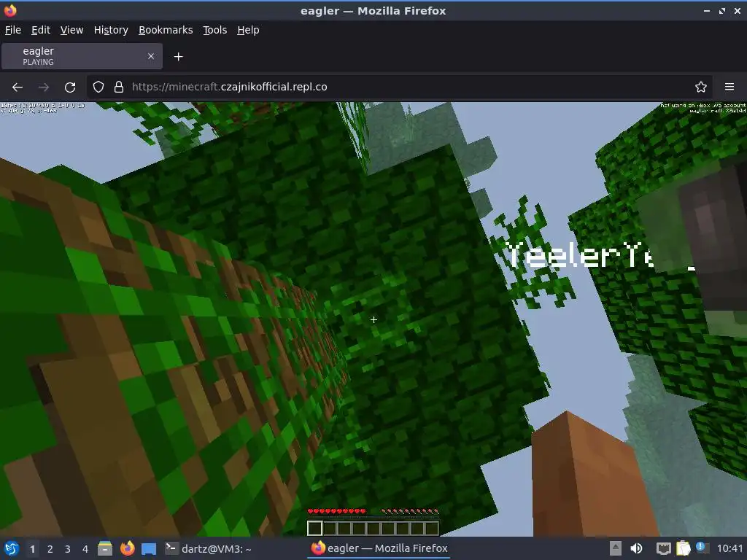The width and height of the screenshot is (747, 560).
Task: Open the application launcher bird icon
Action: (x=12, y=548)
